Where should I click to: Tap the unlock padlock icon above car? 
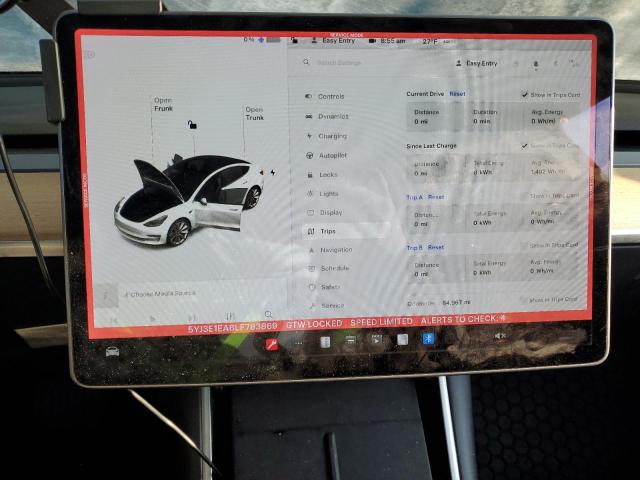pos(192,124)
